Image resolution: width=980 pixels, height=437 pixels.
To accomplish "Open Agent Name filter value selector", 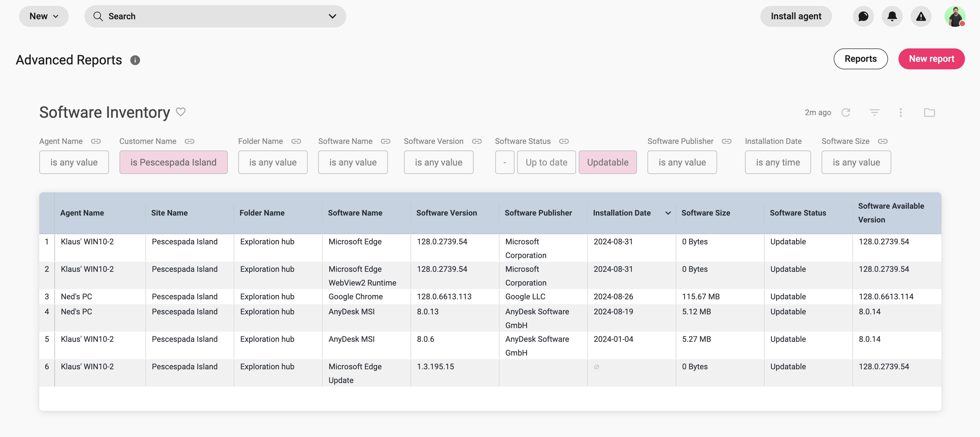I will tap(74, 162).
